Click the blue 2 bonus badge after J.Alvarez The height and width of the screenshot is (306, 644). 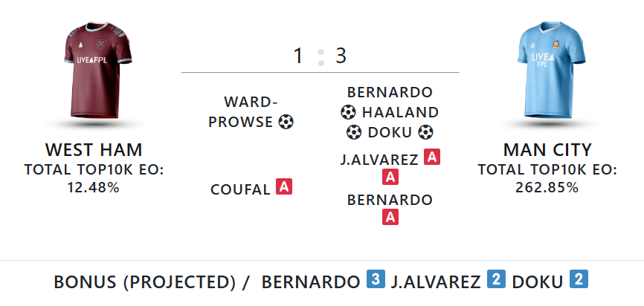coord(496,279)
